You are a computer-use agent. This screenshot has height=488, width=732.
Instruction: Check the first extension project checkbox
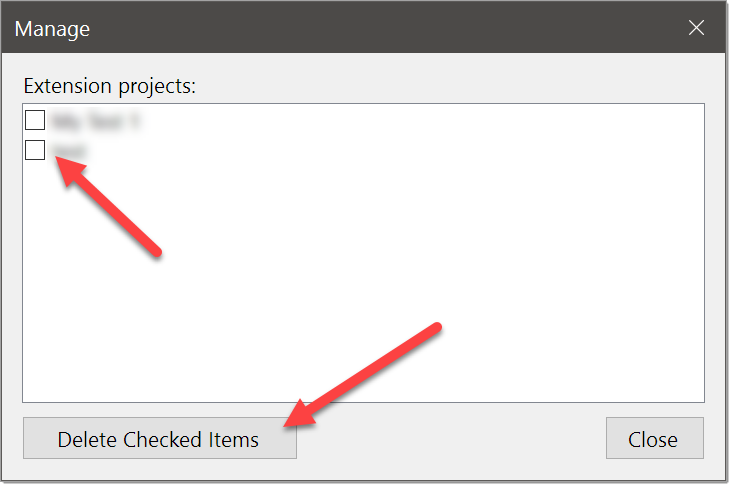[x=35, y=120]
